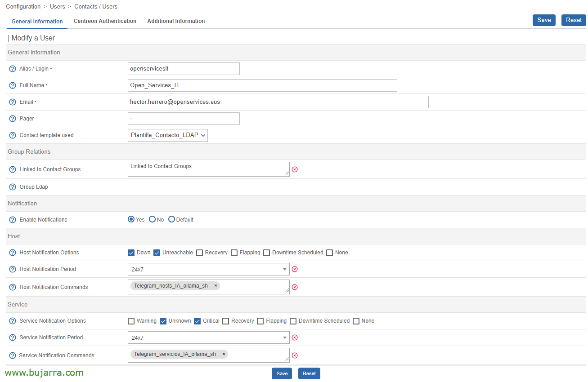Clear the Host Notification Period selection
The width and height of the screenshot is (588, 382).
[295, 269]
